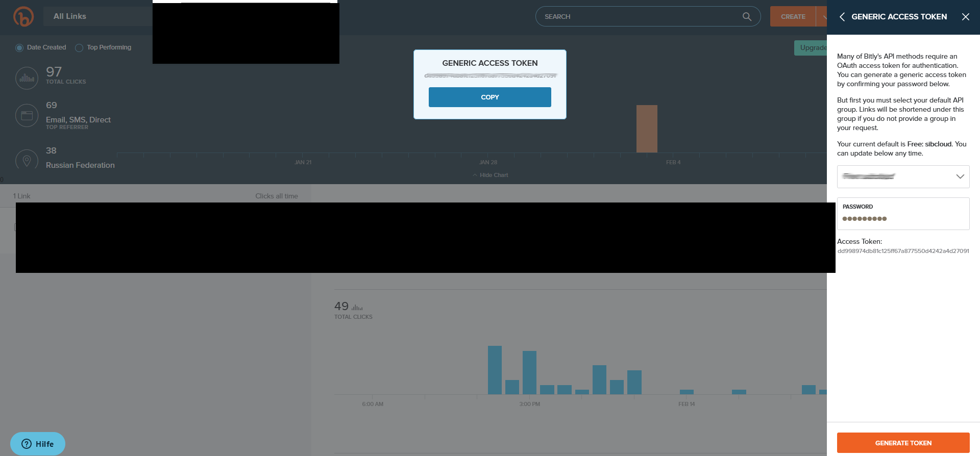Click the location pin icon
This screenshot has width=980, height=456.
coord(27,160)
